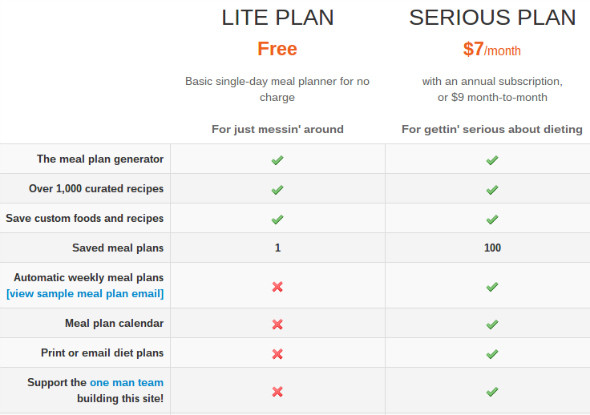Click Lite Plan checkmark for meal plan generator
Image resolution: width=590 pixels, height=415 pixels.
277,160
